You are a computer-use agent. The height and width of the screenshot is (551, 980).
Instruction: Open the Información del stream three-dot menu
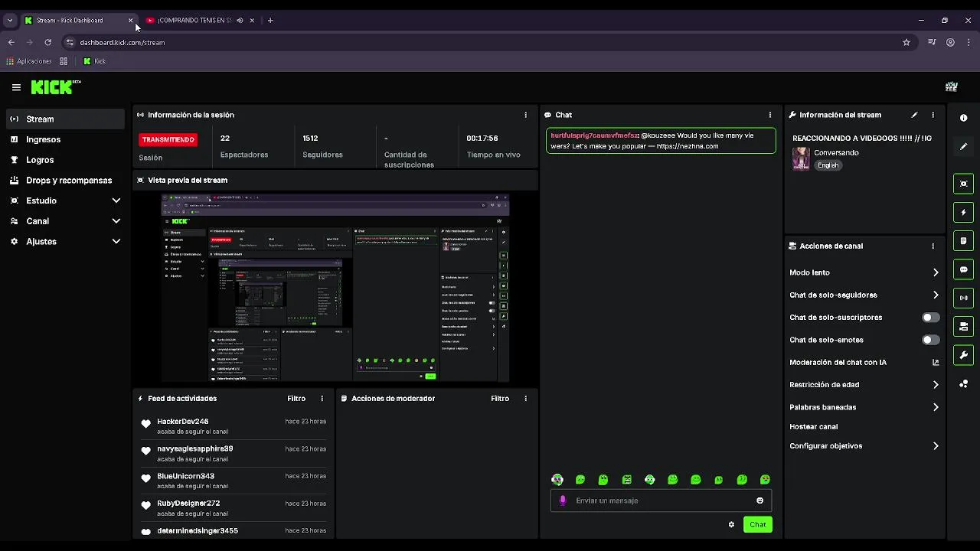point(933,115)
